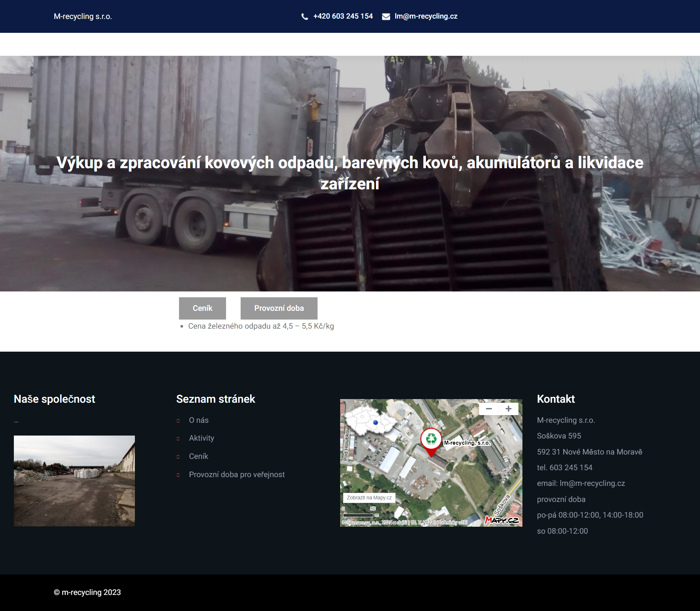Open Provozní doba pro veřejnost link
The height and width of the screenshot is (611, 700).
pyautogui.click(x=237, y=475)
